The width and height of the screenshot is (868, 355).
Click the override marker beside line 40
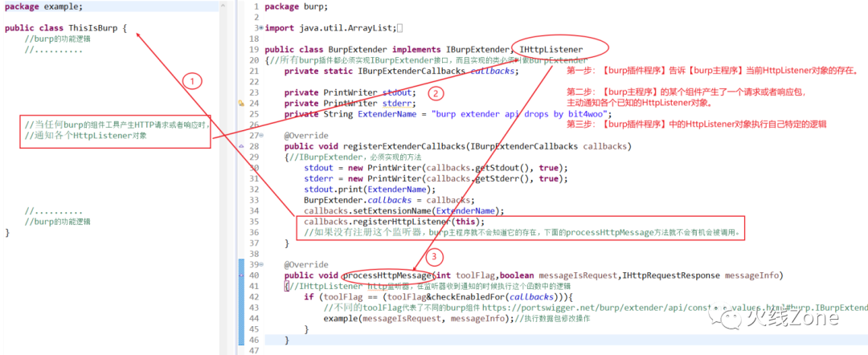[x=241, y=276]
